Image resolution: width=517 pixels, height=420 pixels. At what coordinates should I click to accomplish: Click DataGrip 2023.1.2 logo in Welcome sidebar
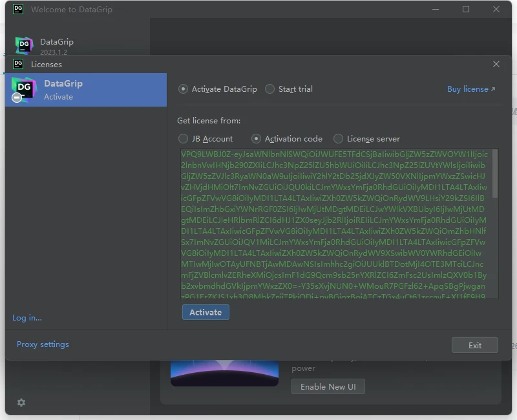tap(24, 45)
